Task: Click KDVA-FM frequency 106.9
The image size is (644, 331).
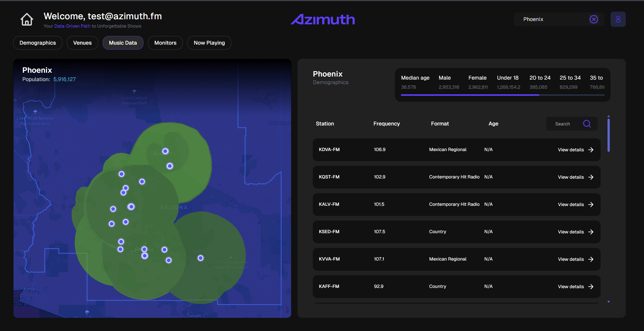Action: pos(380,150)
